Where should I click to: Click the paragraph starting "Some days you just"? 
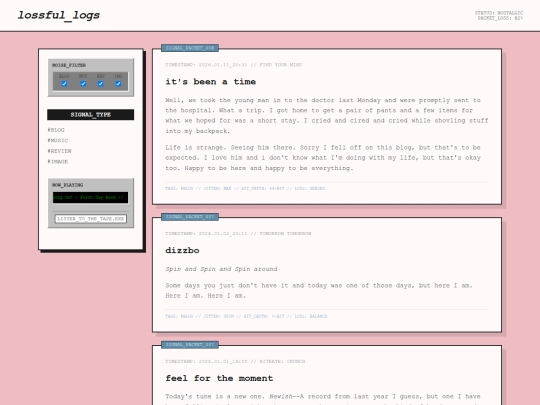326,291
